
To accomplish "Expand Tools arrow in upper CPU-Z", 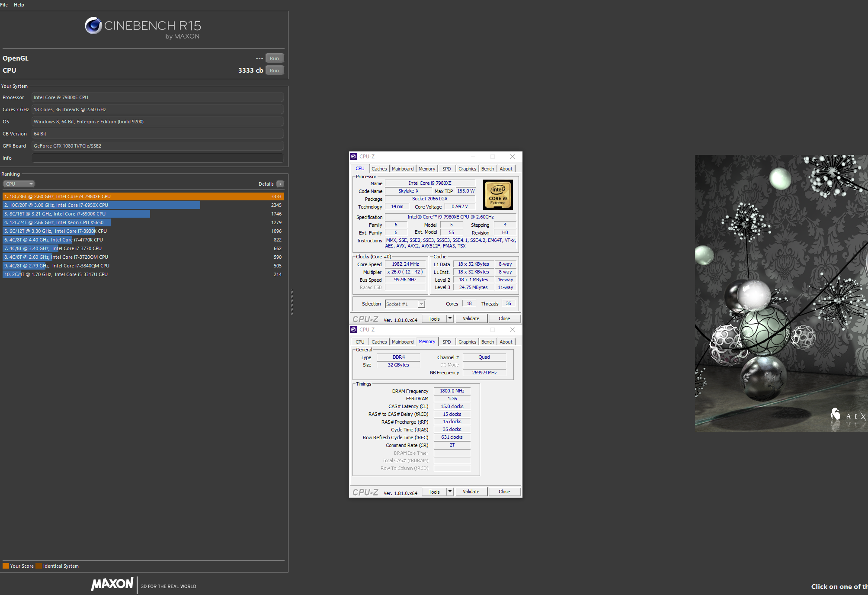I will [x=450, y=319].
